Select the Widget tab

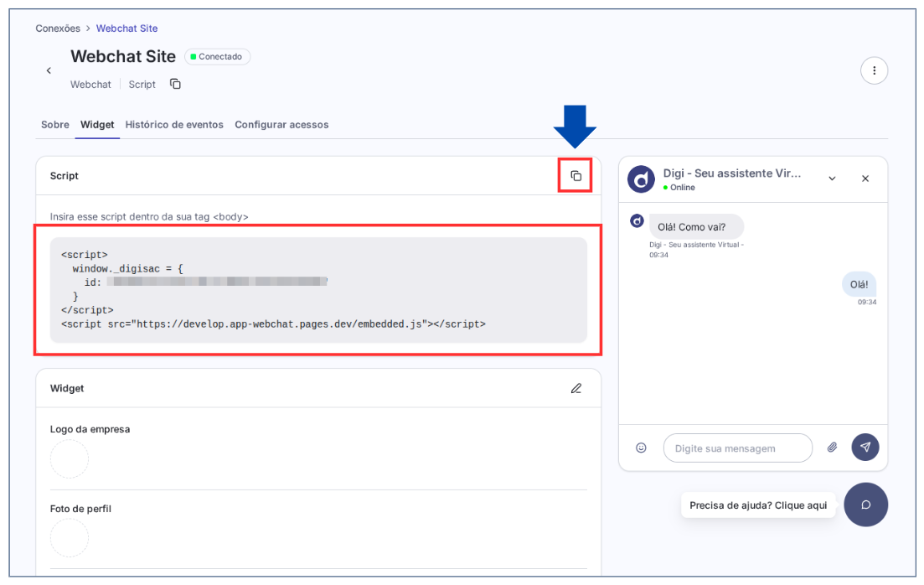97,125
